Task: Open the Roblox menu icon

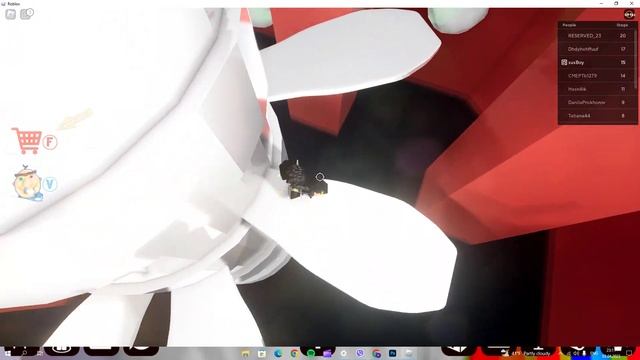Action: [11, 14]
